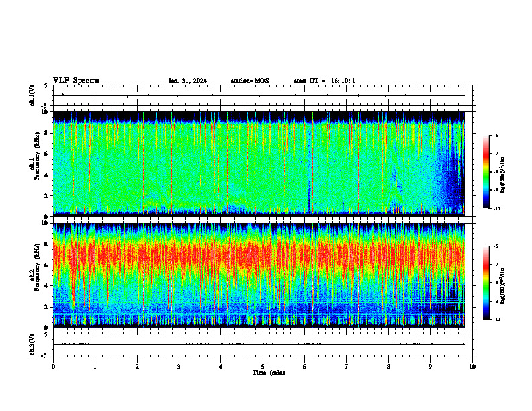
Task: Click the time axis tick label "7"
Action: coord(347,367)
